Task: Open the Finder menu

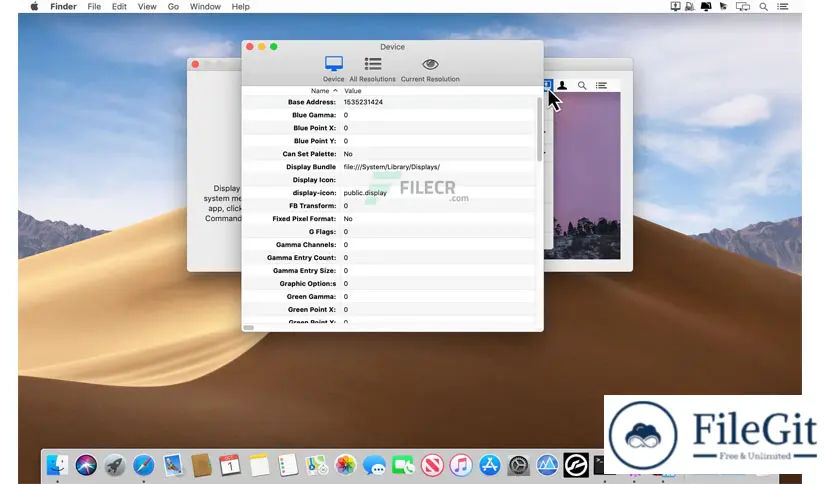Action: (63, 6)
